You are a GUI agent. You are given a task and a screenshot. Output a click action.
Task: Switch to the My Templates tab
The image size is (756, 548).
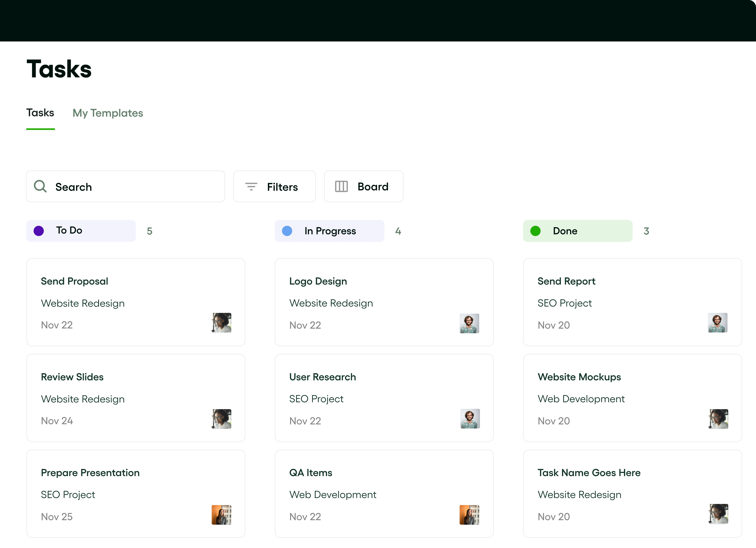pyautogui.click(x=108, y=113)
